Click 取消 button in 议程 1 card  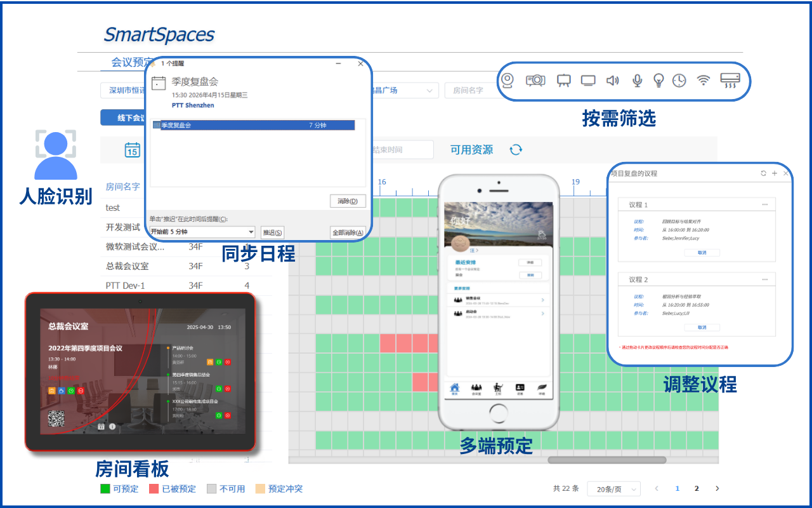(x=702, y=253)
